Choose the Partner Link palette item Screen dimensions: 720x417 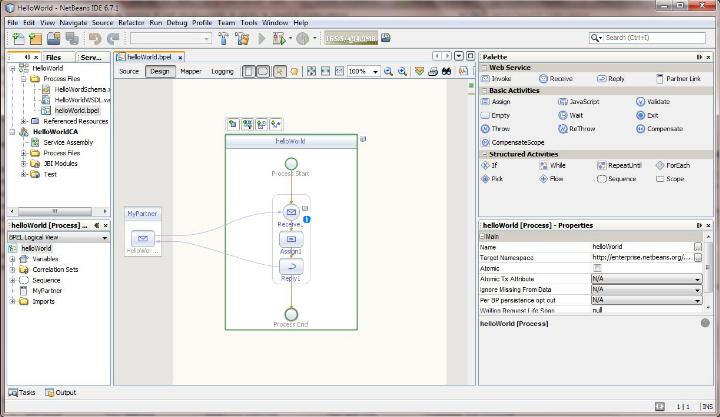[x=679, y=79]
